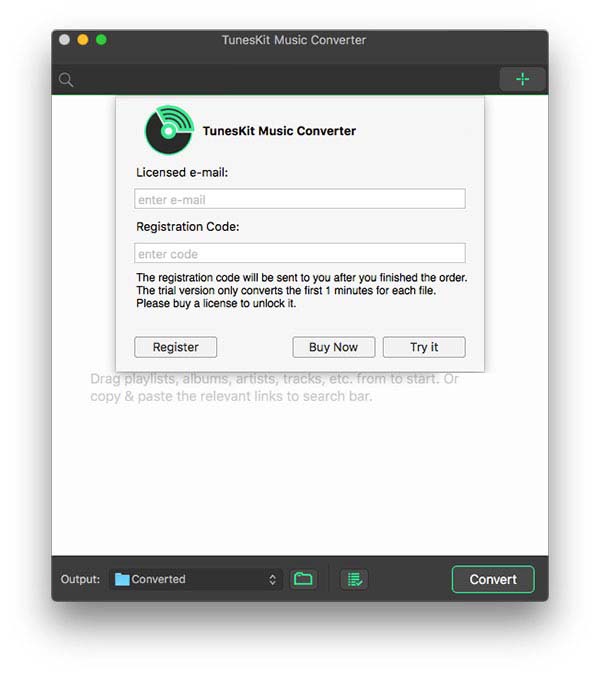Viewport: 600px width, 675px height.
Task: Click the Output label in bottom bar
Action: (80, 579)
